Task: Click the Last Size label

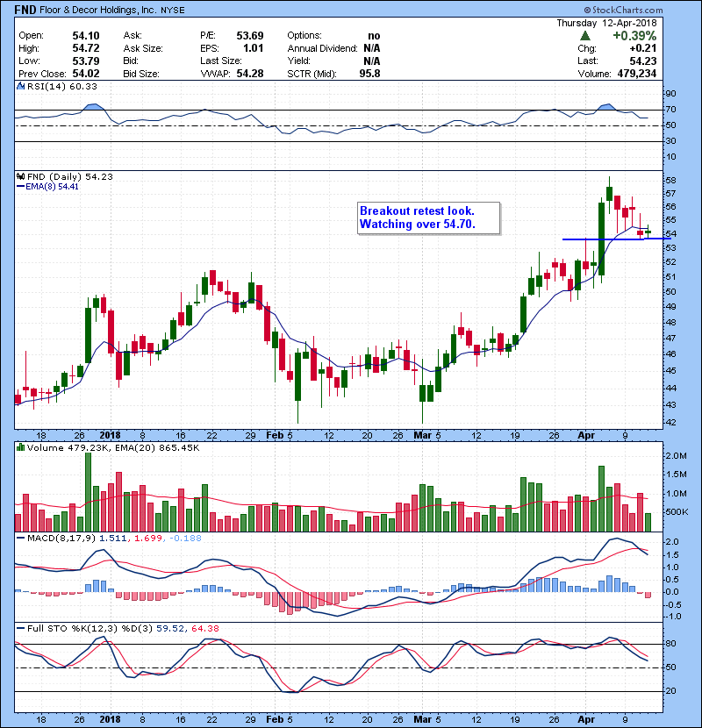Action: (220, 61)
